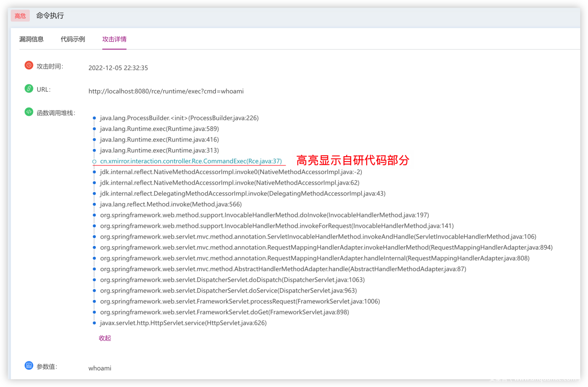The height and width of the screenshot is (387, 588).
Task: Select the Runtime.exec(Runtime.java:589) stack line
Action: (159, 129)
